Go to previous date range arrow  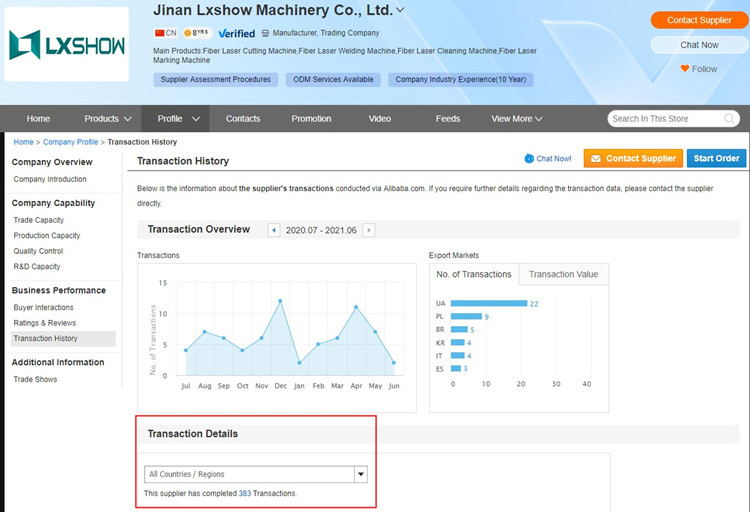(274, 230)
